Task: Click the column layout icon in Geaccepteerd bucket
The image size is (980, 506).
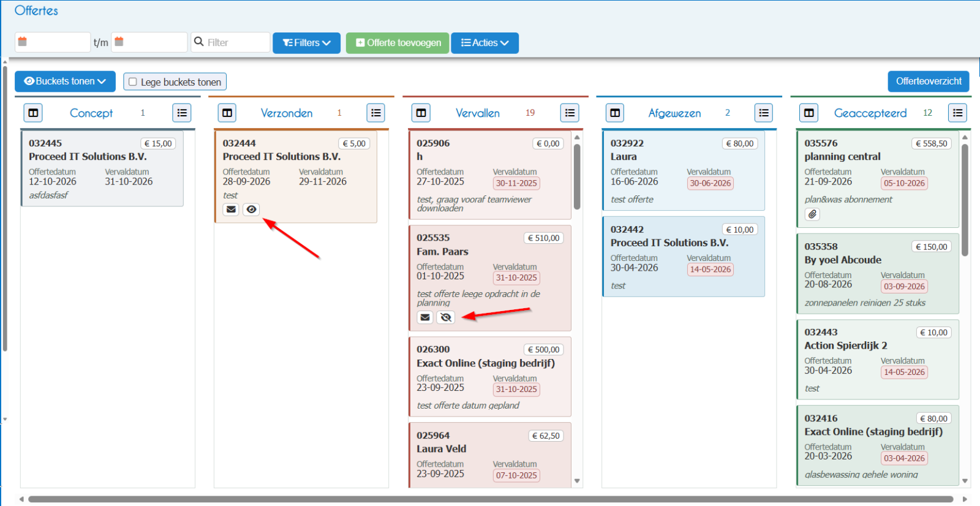Action: point(809,113)
